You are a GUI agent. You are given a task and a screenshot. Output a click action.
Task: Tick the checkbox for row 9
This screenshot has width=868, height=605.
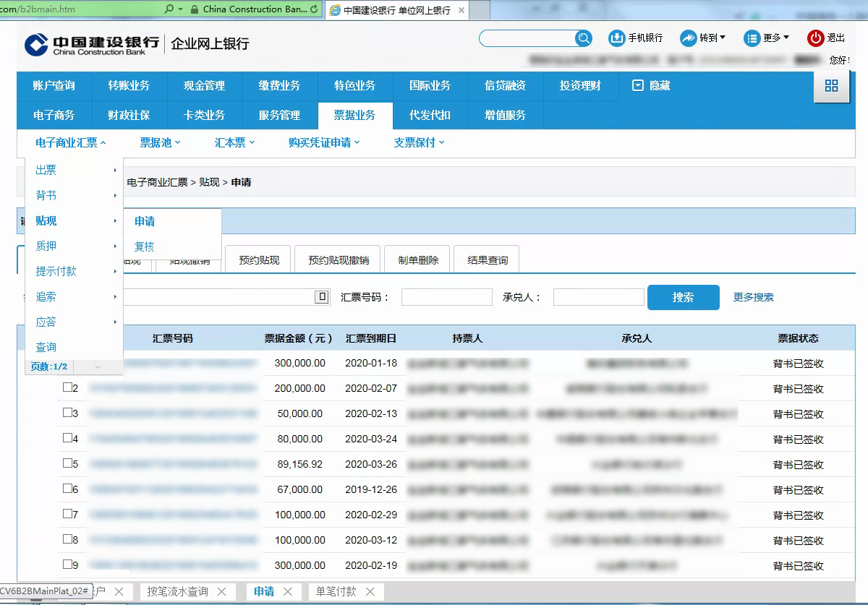tap(67, 565)
